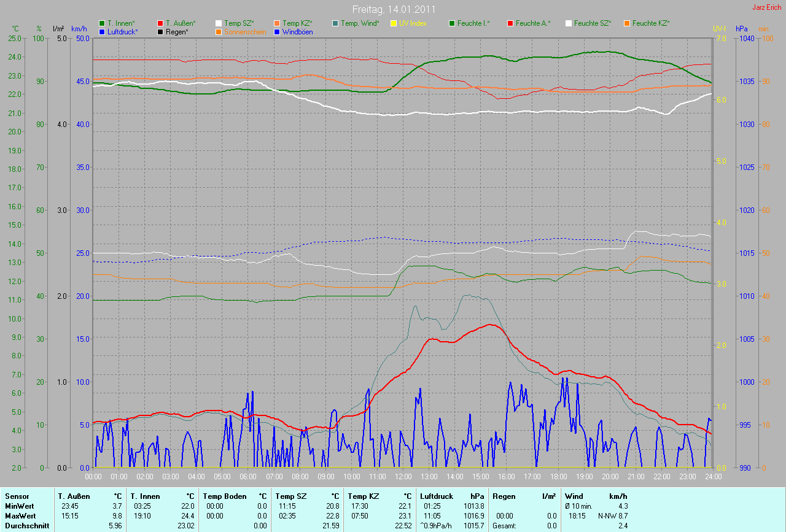The height and width of the screenshot is (532, 786).
Task: Click the orange Temp KZ legend square
Action: pyautogui.click(x=278, y=23)
